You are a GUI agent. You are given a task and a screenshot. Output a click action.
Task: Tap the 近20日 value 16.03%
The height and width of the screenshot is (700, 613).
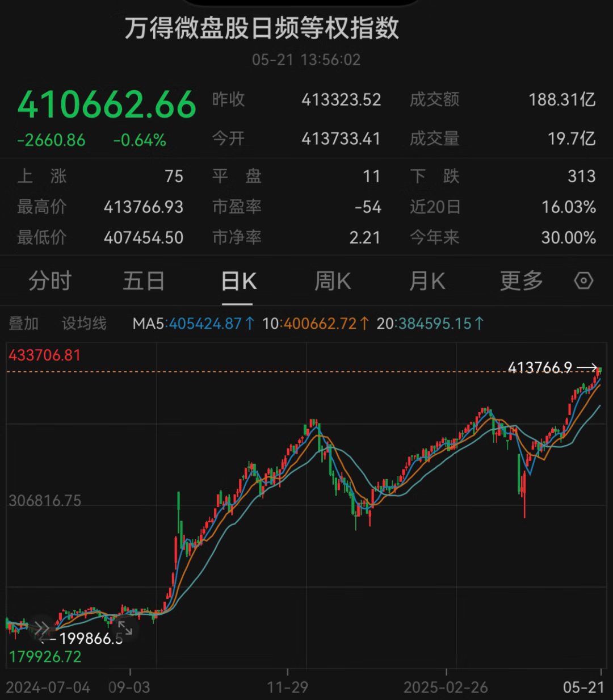[569, 207]
